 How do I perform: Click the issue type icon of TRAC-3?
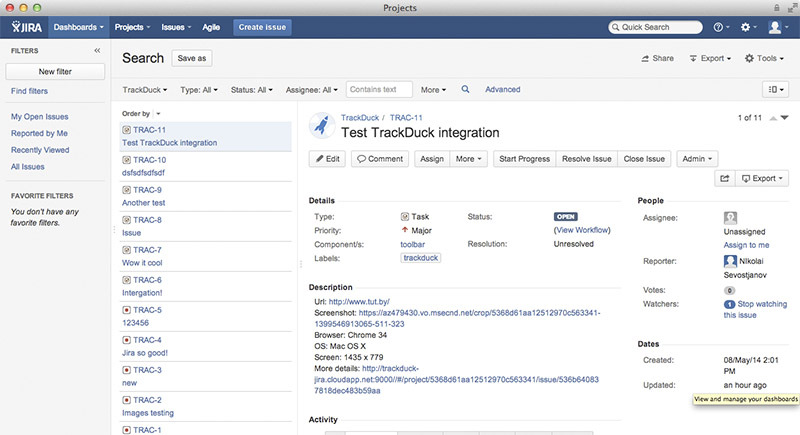click(127, 370)
